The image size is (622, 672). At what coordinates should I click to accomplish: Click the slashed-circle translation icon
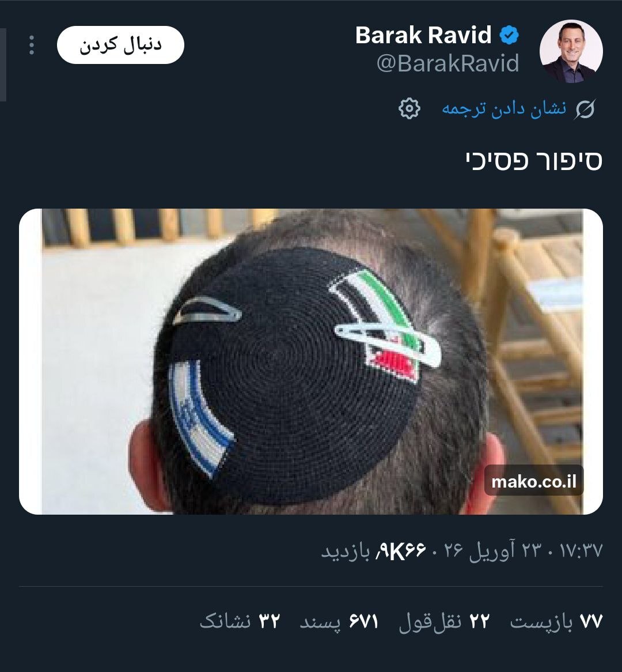pos(585,109)
